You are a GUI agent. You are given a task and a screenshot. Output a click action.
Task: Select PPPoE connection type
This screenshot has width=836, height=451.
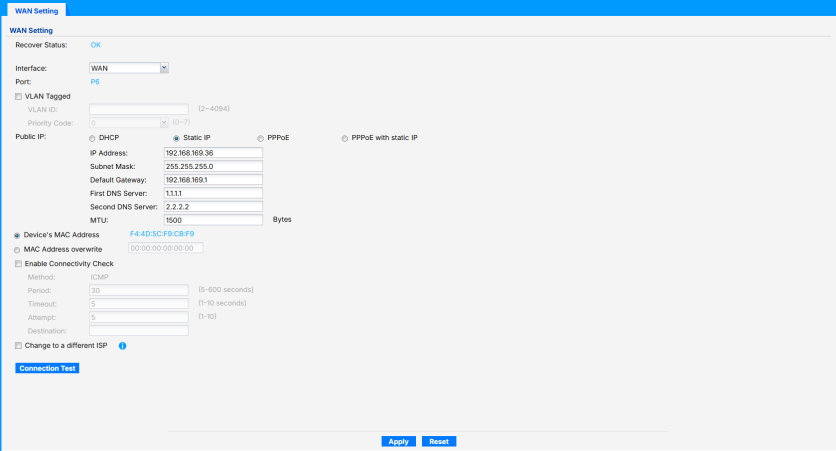point(261,138)
